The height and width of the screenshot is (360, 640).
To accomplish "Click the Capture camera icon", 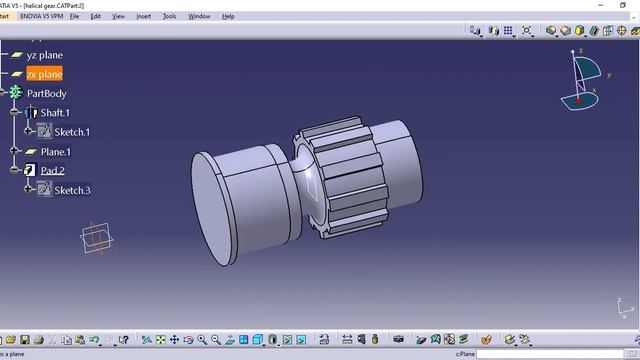I will point(398,340).
